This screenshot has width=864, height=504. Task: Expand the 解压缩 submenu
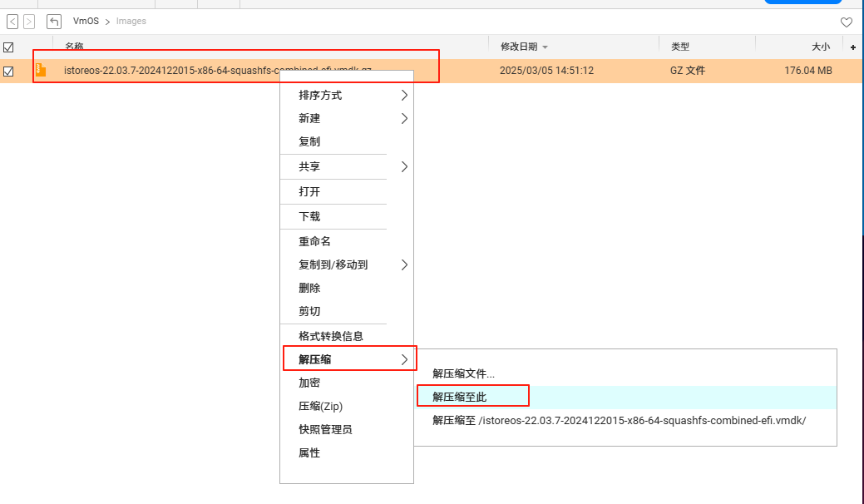(x=347, y=359)
